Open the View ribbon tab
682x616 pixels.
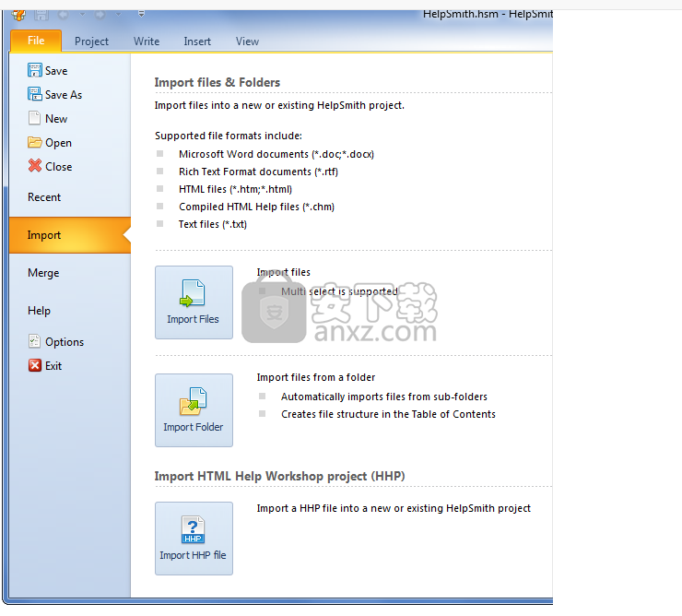tap(247, 41)
